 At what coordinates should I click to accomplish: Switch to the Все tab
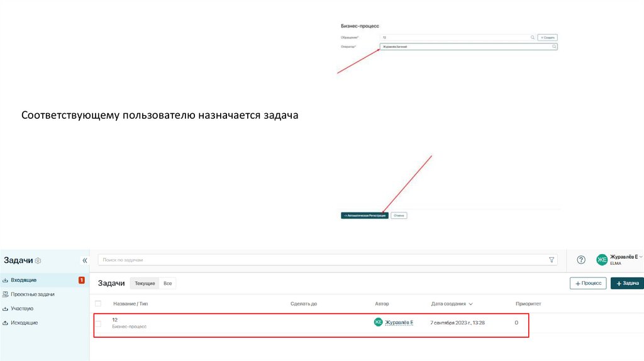click(x=167, y=284)
